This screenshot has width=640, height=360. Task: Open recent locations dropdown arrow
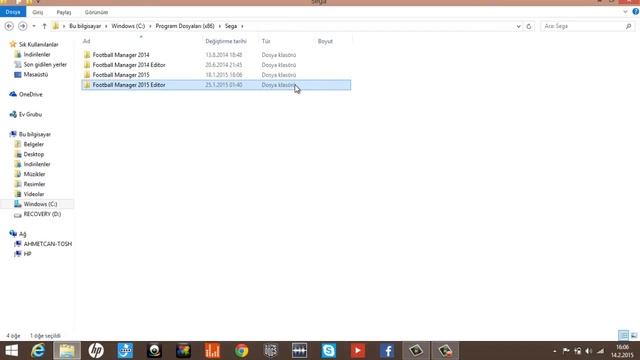click(34, 26)
